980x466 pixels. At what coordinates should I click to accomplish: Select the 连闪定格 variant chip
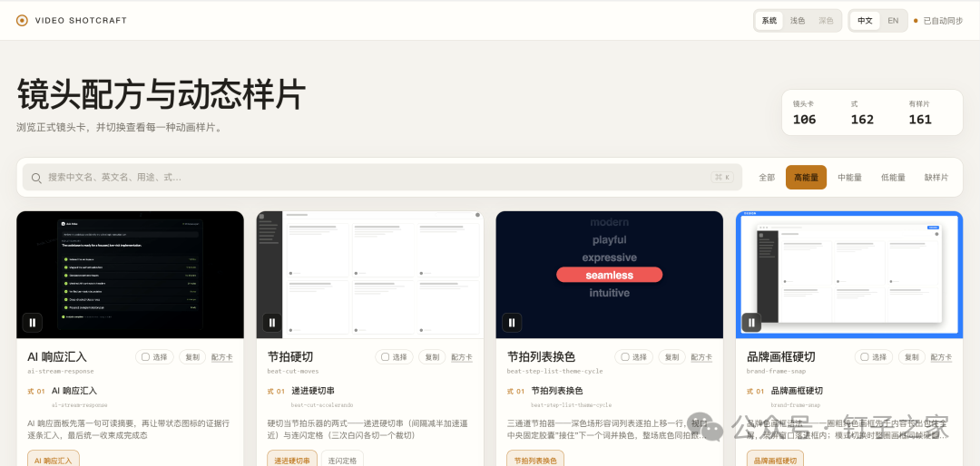coord(342,460)
